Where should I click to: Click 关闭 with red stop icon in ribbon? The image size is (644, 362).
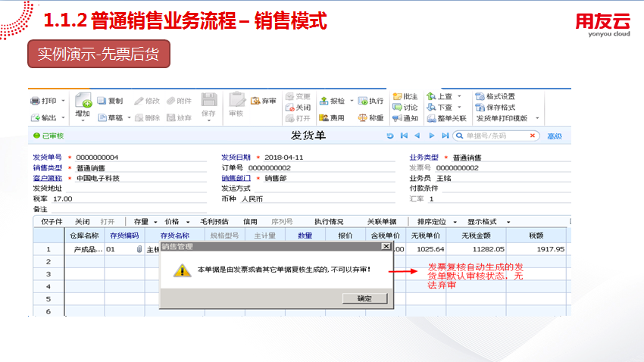click(x=299, y=107)
